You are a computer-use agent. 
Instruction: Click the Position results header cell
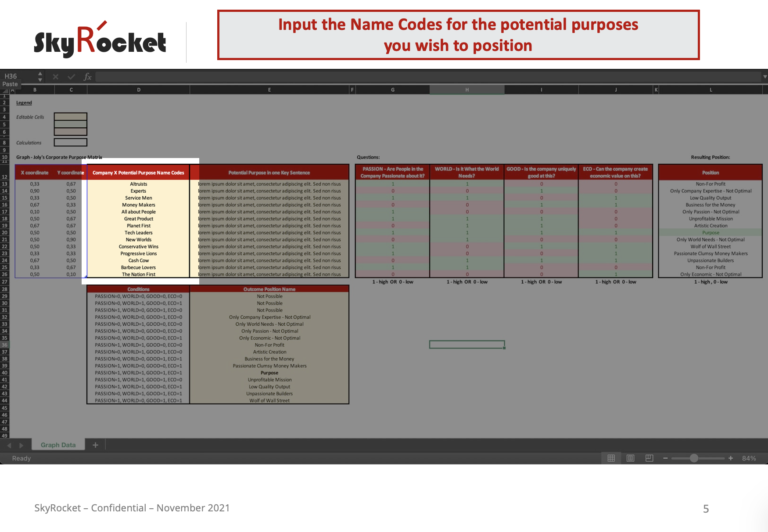711,173
